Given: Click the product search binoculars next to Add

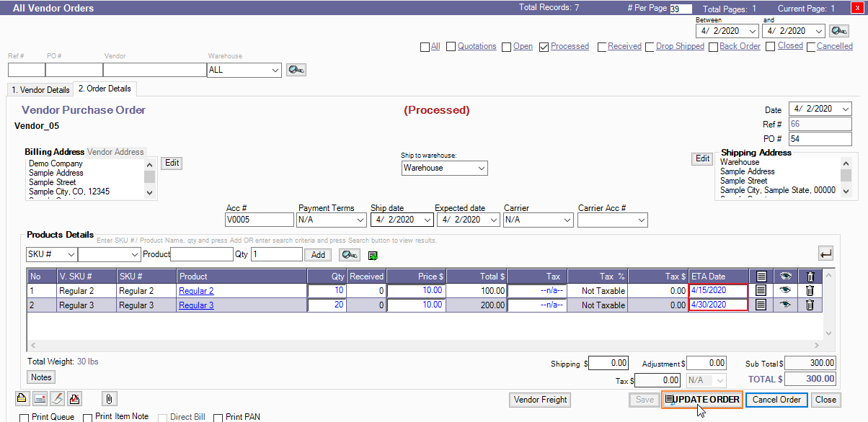Looking at the screenshot, I should point(349,255).
